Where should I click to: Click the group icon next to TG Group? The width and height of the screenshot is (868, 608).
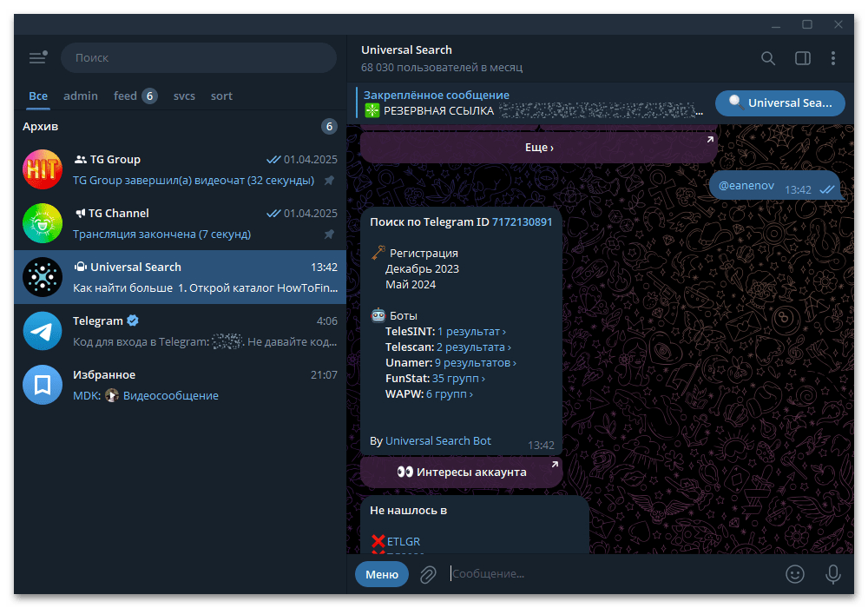(80, 160)
